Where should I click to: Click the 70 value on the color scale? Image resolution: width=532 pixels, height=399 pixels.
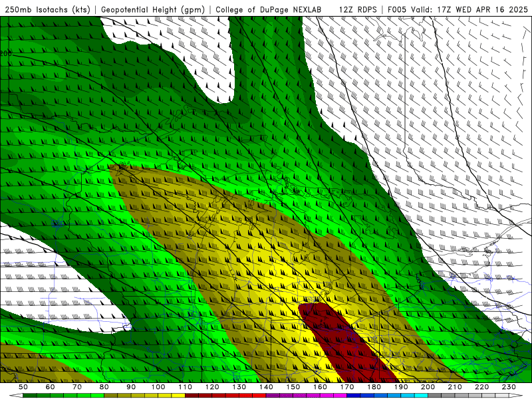[x=77, y=387]
